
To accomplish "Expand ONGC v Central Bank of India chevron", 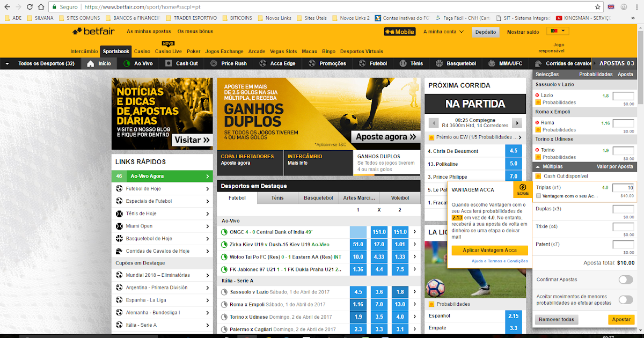I will tap(414, 232).
